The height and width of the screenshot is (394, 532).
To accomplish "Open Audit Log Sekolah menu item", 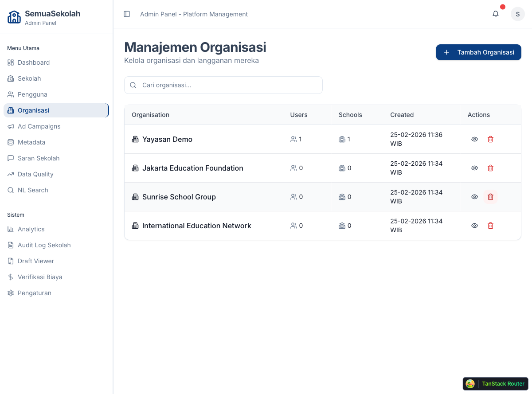I will click(44, 245).
